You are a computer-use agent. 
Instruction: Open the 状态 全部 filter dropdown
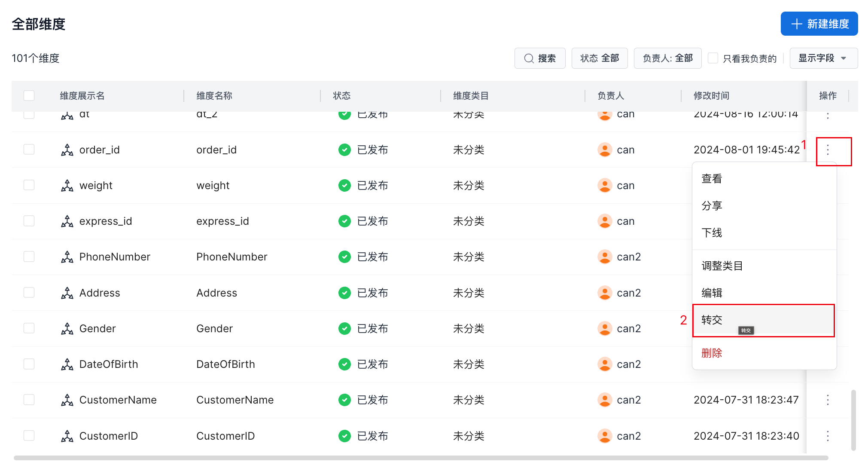(x=599, y=58)
